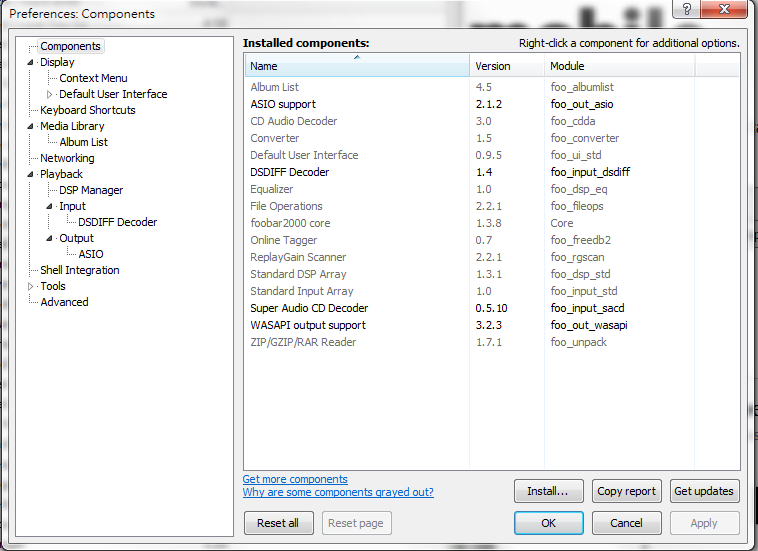Open Why are some components grayed out link

click(x=338, y=492)
